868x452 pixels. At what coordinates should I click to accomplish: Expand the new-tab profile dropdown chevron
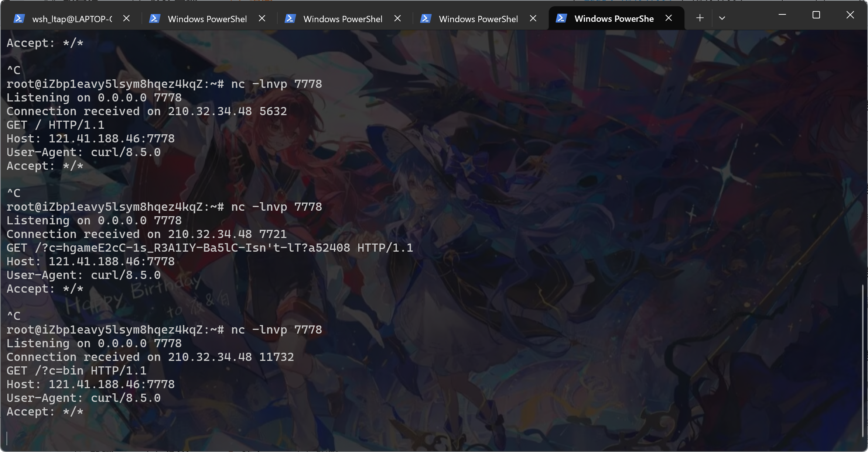pos(722,18)
